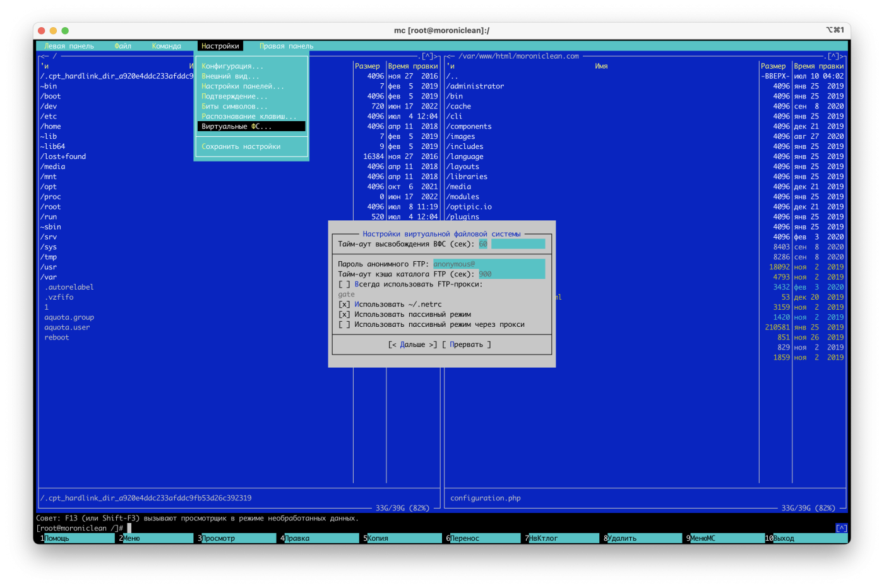Select '/boot' directory in left panel

51,97
